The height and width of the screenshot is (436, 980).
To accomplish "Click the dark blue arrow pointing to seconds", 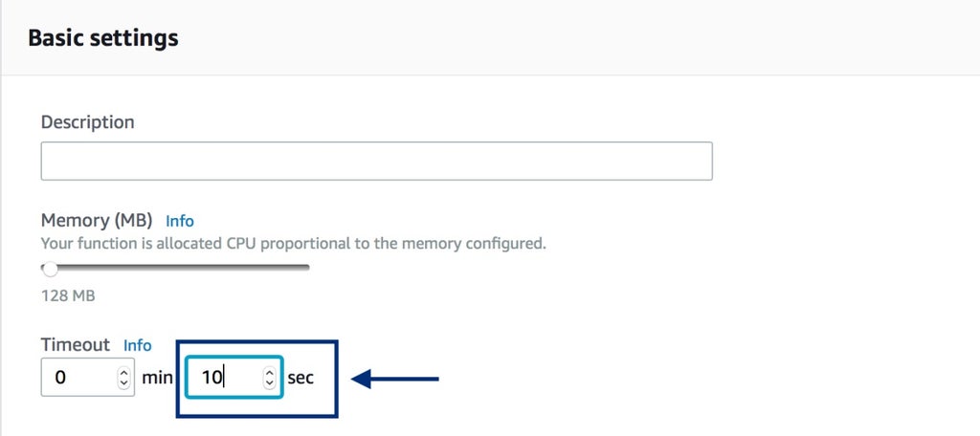I will 395,380.
